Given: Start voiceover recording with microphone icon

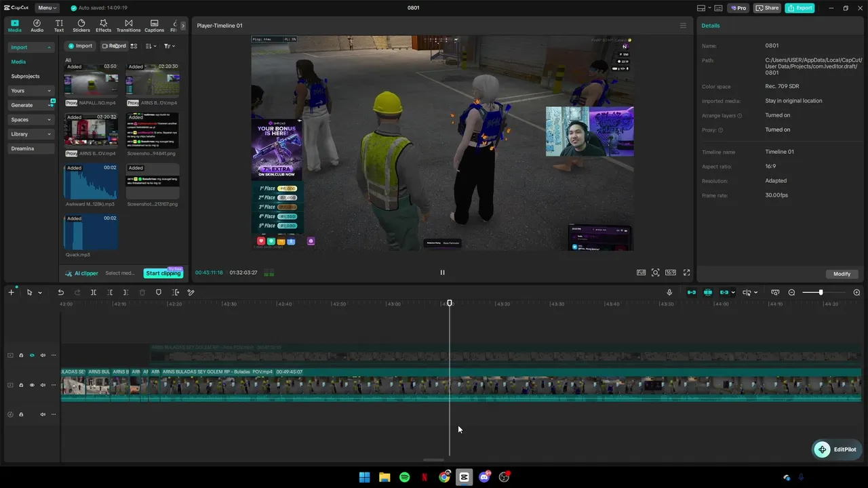Looking at the screenshot, I should coord(669,292).
